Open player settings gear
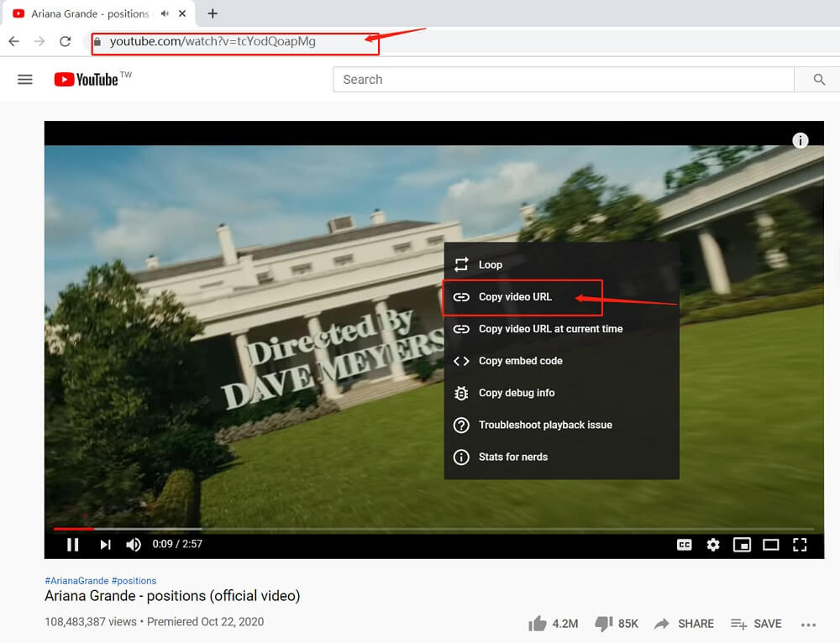The width and height of the screenshot is (840, 643). (x=713, y=545)
